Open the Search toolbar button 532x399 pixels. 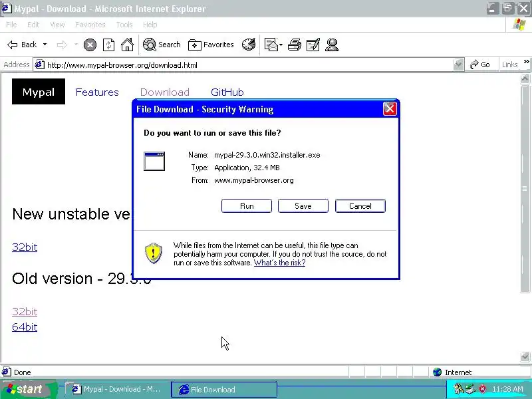162,45
